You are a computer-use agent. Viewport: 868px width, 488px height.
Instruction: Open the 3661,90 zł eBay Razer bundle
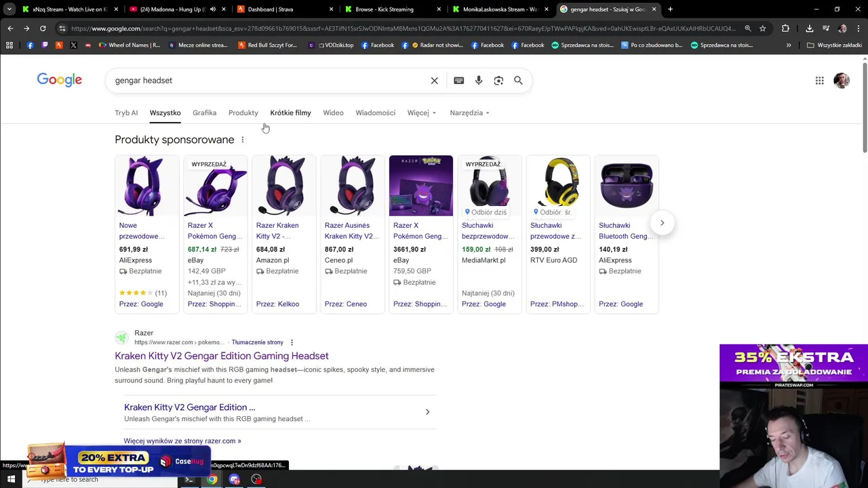421,234
